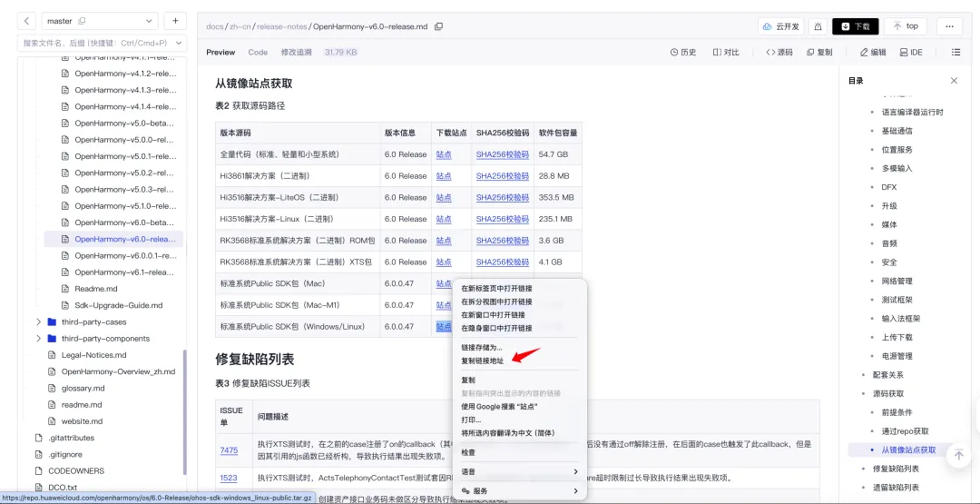Screen dimensions: 980x504
Task: Click the 编辑 edit button
Action: (873, 53)
